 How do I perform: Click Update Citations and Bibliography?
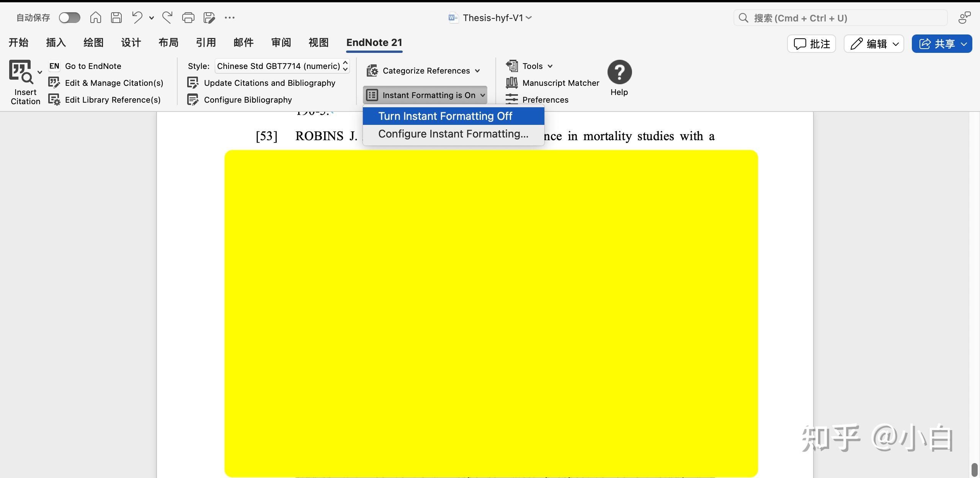(269, 83)
